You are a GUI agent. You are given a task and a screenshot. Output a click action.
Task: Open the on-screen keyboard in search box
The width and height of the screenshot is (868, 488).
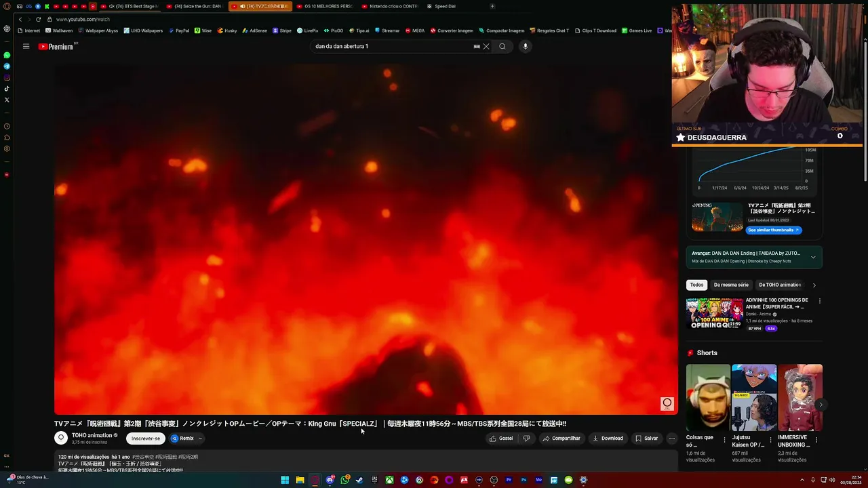pyautogui.click(x=477, y=47)
